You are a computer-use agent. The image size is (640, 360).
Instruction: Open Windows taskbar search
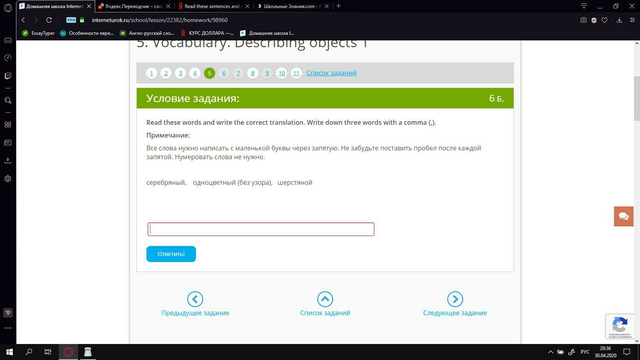pos(29,352)
